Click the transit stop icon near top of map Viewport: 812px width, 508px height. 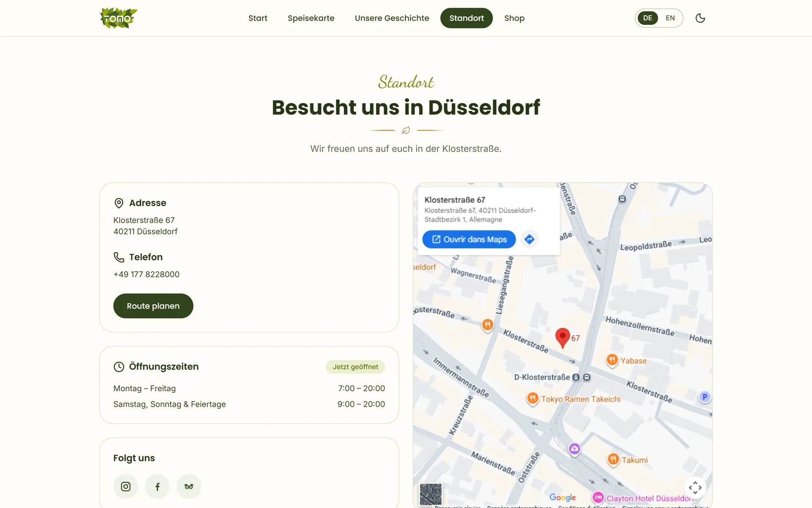click(x=622, y=199)
